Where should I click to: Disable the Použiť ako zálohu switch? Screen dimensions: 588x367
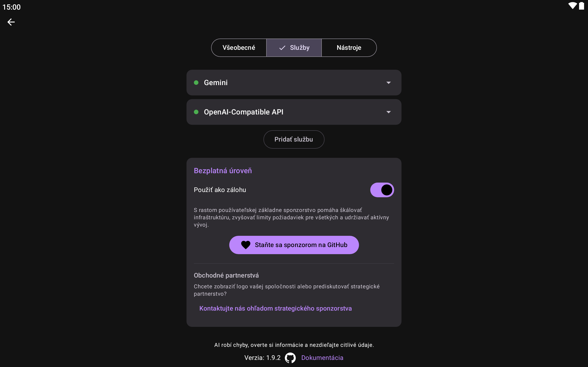coord(382,190)
